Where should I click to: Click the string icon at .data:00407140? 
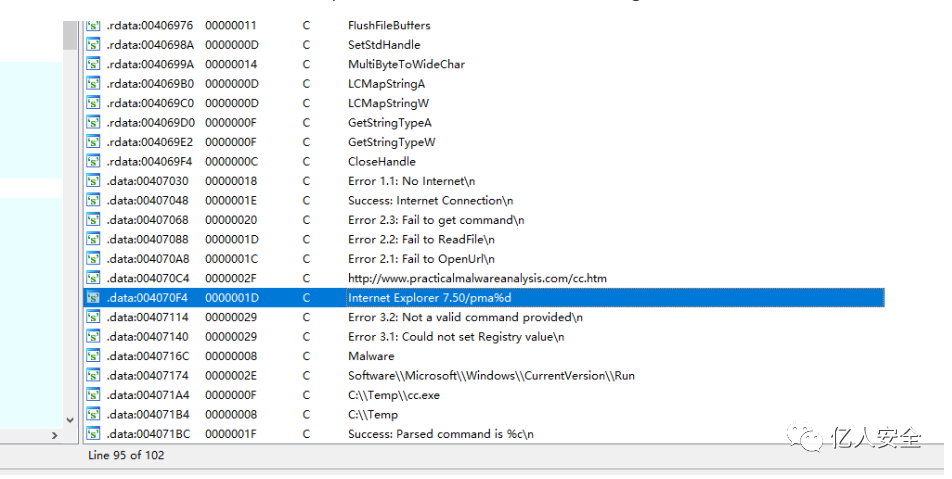pos(93,336)
